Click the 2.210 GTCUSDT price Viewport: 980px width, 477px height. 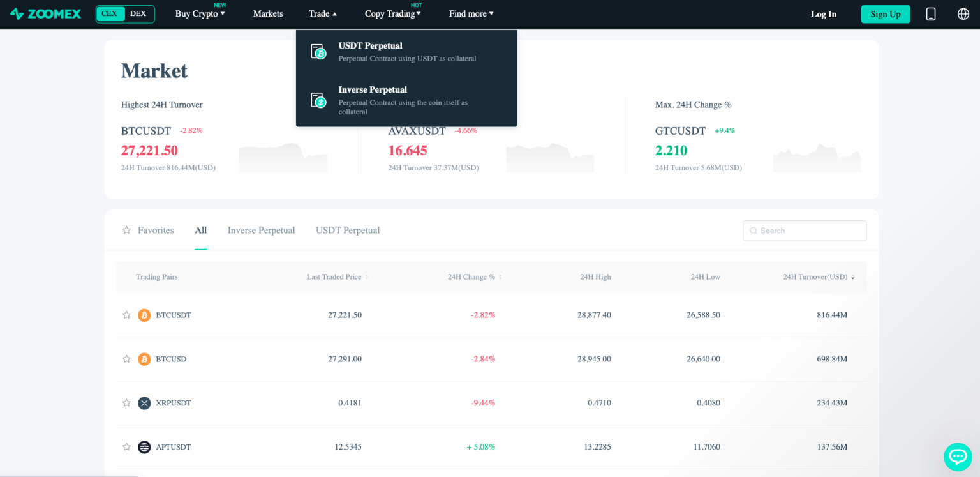[671, 151]
